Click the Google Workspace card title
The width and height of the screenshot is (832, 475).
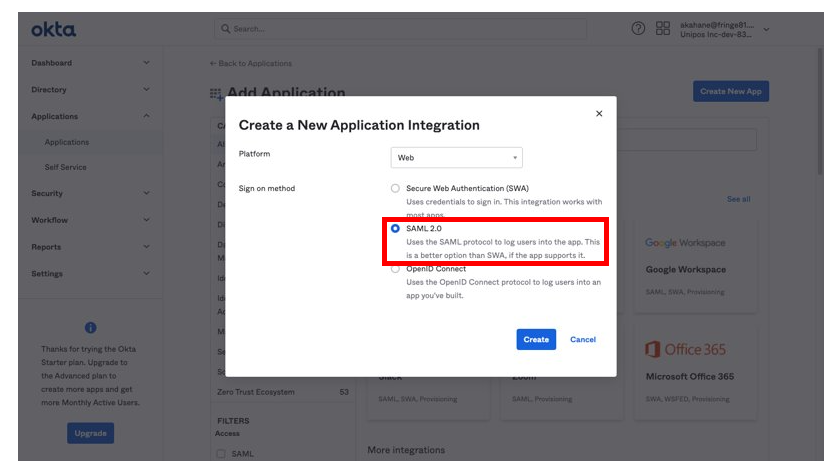pyautogui.click(x=686, y=270)
